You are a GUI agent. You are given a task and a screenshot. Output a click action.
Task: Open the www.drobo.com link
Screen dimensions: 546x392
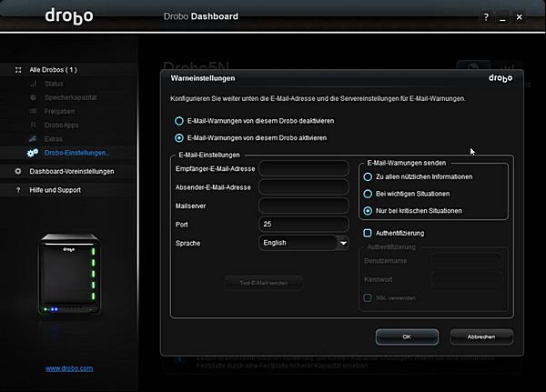[x=69, y=368]
